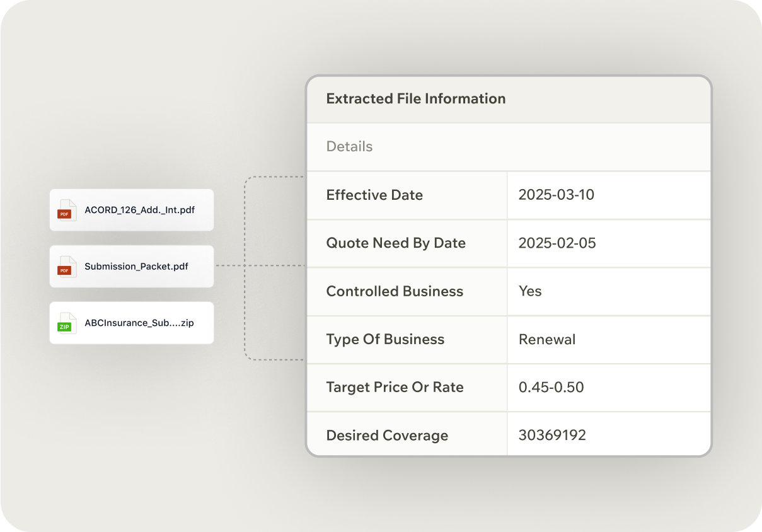Select the Renewal business type value

pos(546,339)
